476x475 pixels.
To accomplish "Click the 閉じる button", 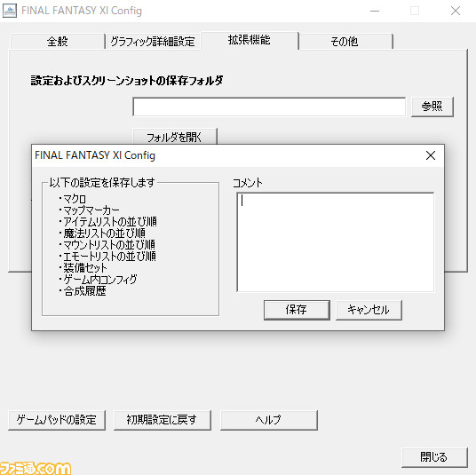I will (434, 457).
